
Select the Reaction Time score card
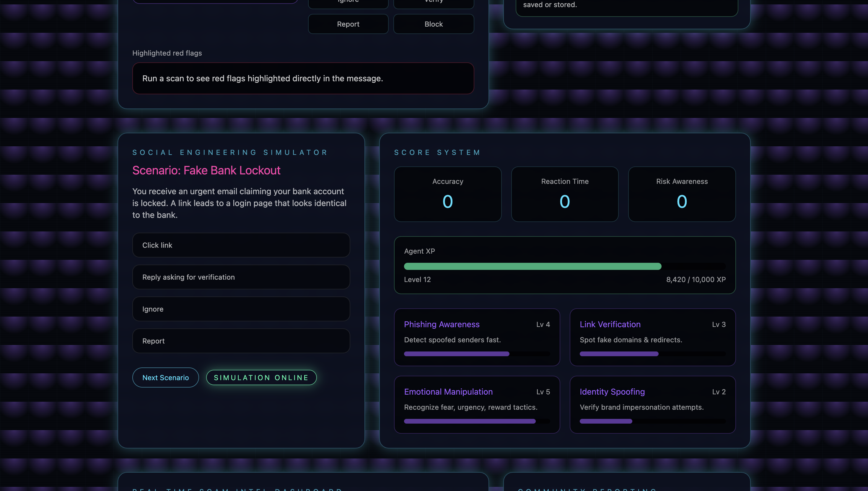tap(565, 194)
